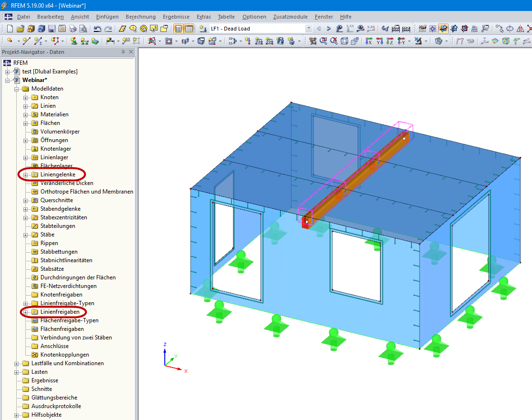The width and height of the screenshot is (532, 420).
Task: Set the view in Y direction
Action: (379, 41)
